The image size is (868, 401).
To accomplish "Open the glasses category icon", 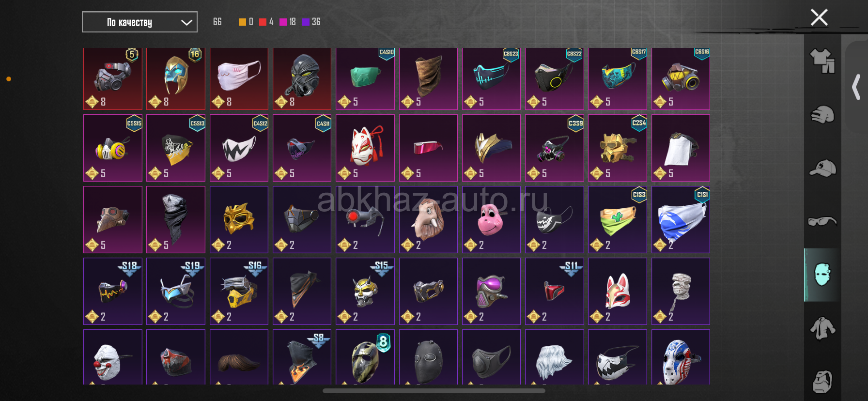I will pos(822,221).
